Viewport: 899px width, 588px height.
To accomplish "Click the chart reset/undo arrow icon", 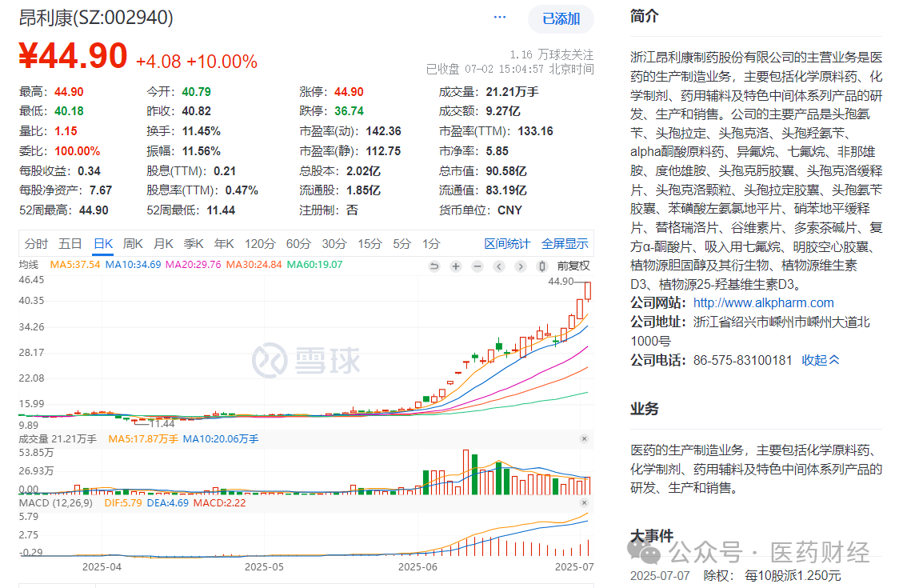I will [434, 266].
